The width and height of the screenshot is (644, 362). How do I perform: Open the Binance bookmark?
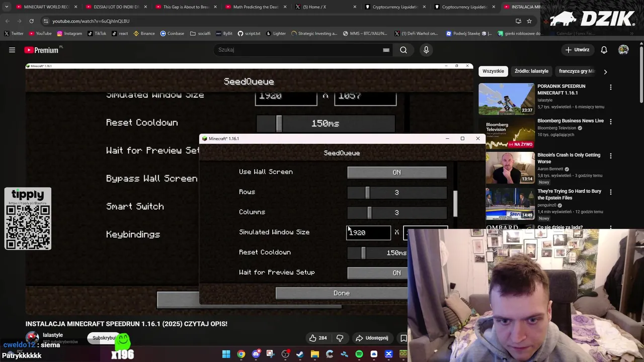[144, 33]
